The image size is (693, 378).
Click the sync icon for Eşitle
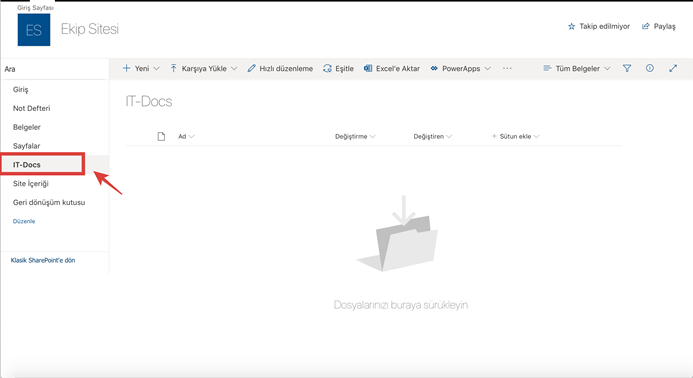click(x=327, y=69)
